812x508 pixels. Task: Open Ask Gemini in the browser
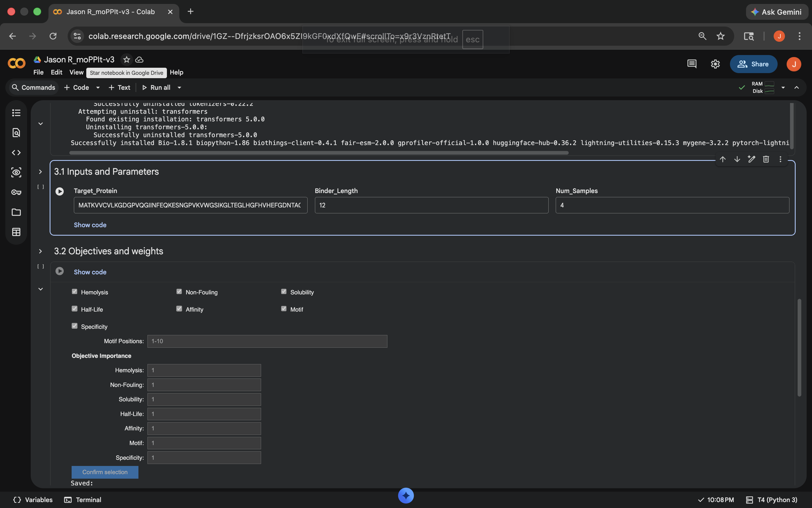(777, 12)
